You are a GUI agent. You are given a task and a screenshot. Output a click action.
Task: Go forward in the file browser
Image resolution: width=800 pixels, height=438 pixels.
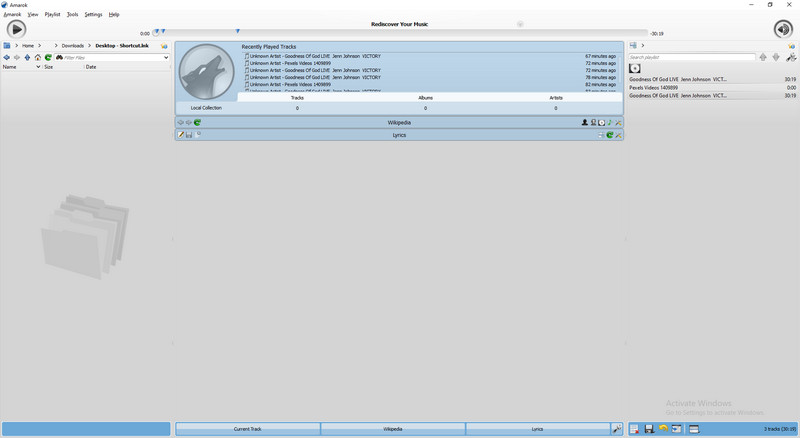click(x=17, y=58)
